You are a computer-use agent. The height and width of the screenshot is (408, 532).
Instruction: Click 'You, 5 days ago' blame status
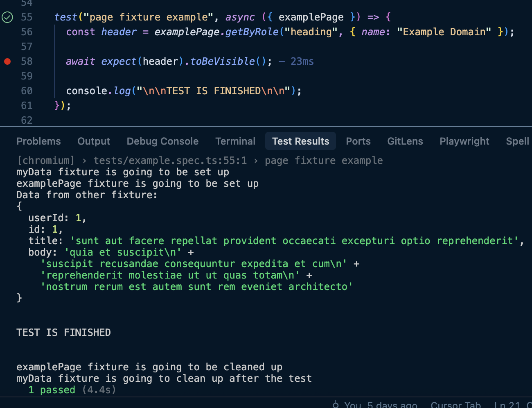(x=381, y=405)
